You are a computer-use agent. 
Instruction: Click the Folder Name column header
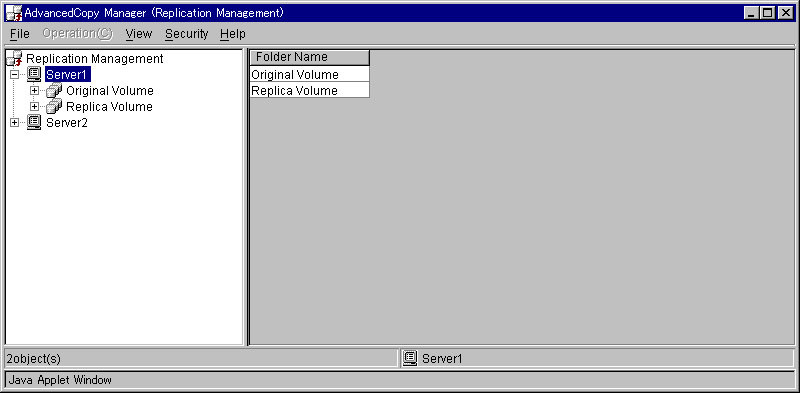[309, 57]
